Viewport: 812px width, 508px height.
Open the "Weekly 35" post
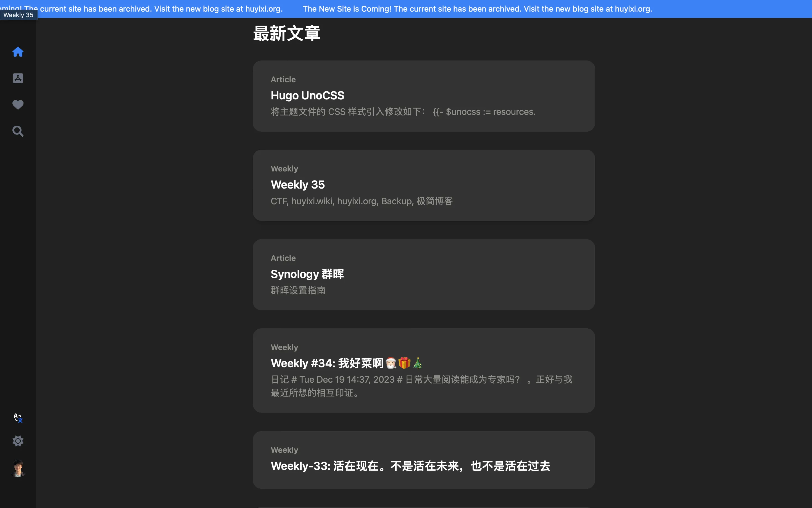(x=297, y=184)
